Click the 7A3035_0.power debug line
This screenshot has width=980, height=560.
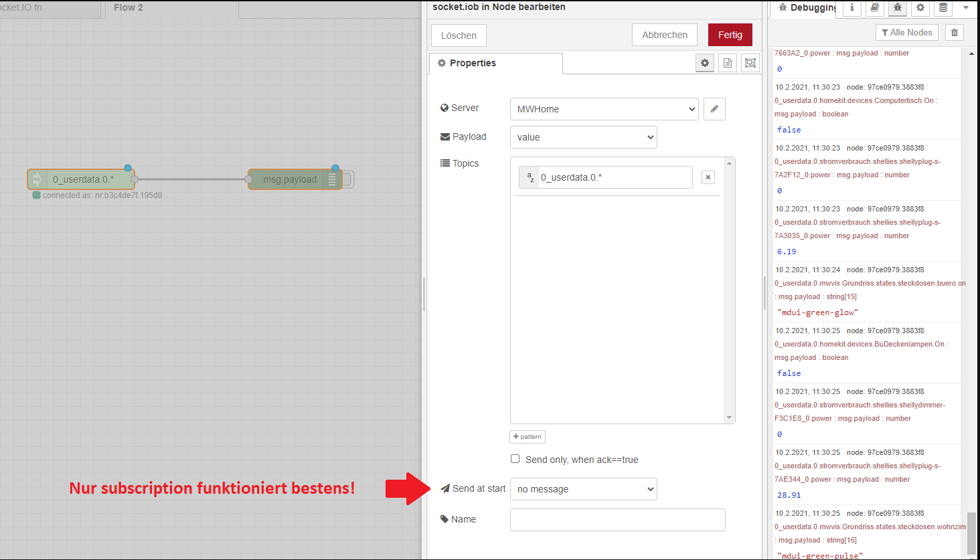pyautogui.click(x=842, y=236)
